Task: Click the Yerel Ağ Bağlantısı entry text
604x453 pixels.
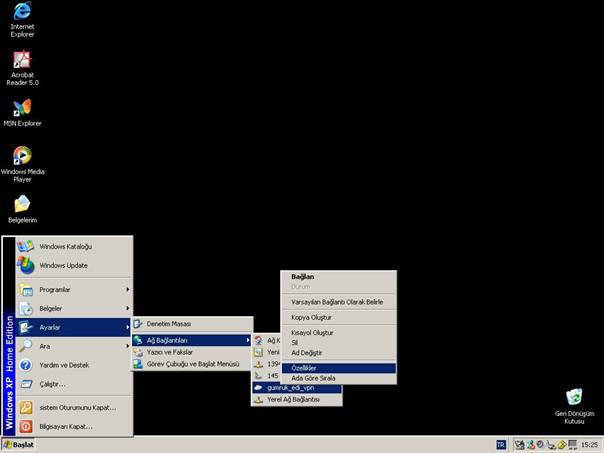Action: [x=293, y=400]
